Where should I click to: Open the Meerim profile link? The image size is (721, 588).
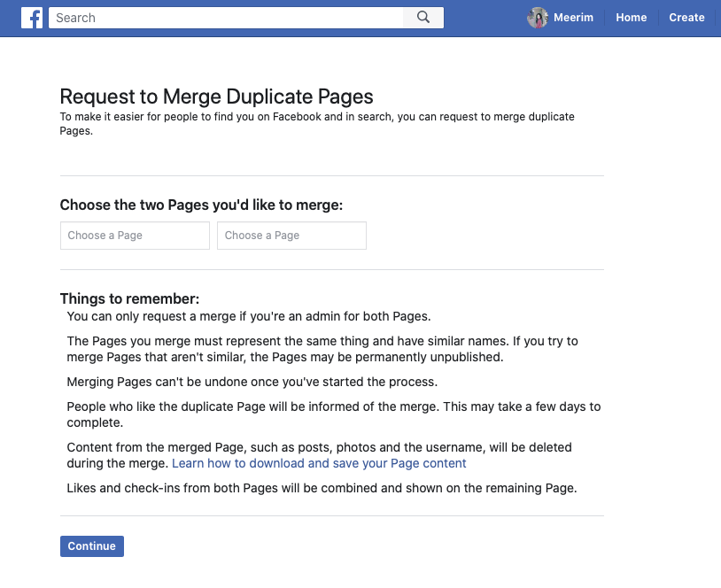pos(573,18)
